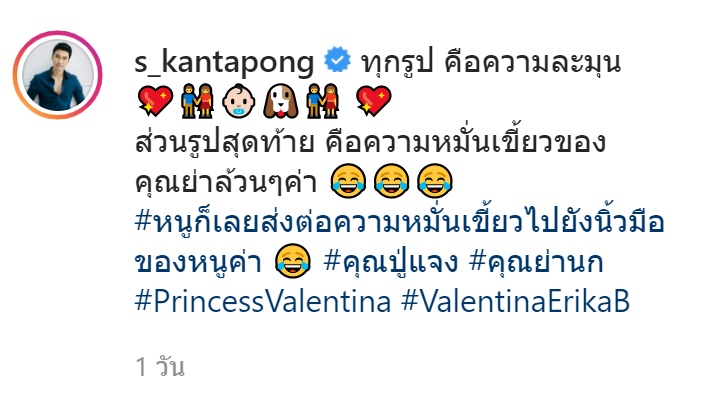Open the #หนูก็เลยส่งต่อความหมั่นเขี้ยวไปยังนิ้วมือ hashtag

[x=399, y=221]
